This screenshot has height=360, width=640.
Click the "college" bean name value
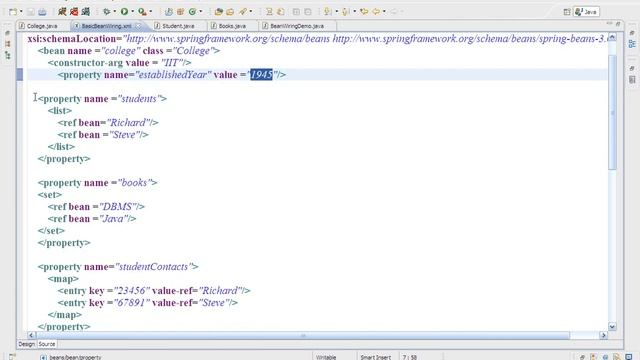click(120, 51)
